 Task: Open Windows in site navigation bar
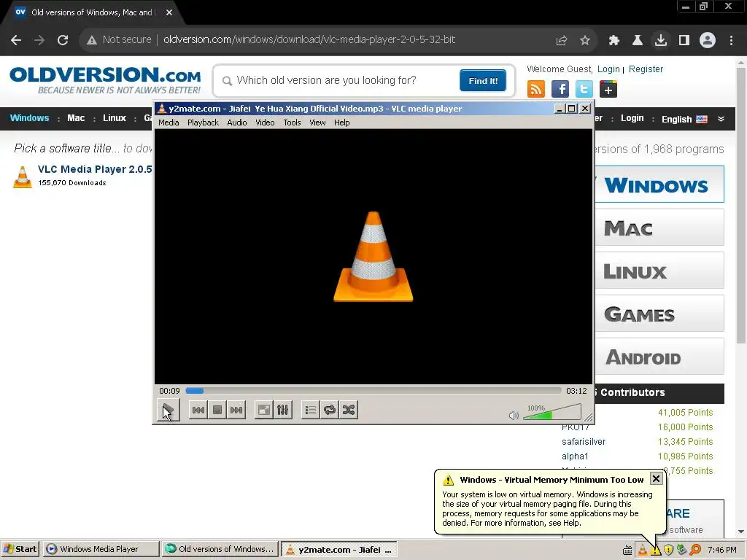29,118
